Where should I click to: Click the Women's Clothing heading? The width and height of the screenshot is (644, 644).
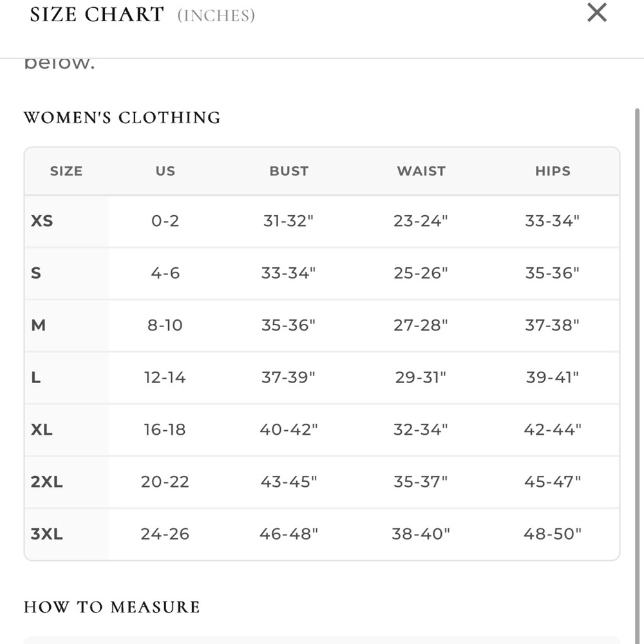pyautogui.click(x=122, y=117)
